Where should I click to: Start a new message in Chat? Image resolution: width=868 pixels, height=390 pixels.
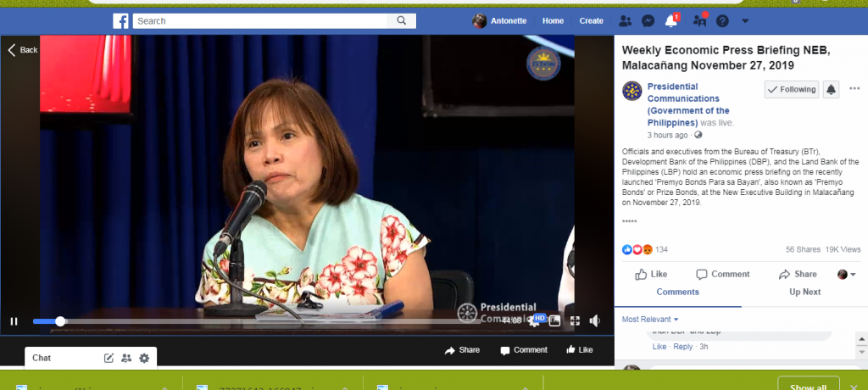pyautogui.click(x=108, y=358)
